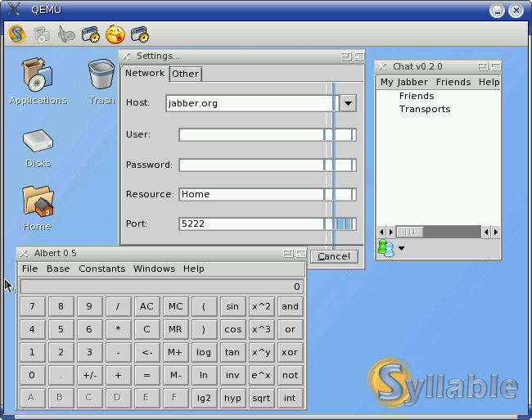Click the divide (/) button
Screen dimensions: 532x420
[118, 306]
